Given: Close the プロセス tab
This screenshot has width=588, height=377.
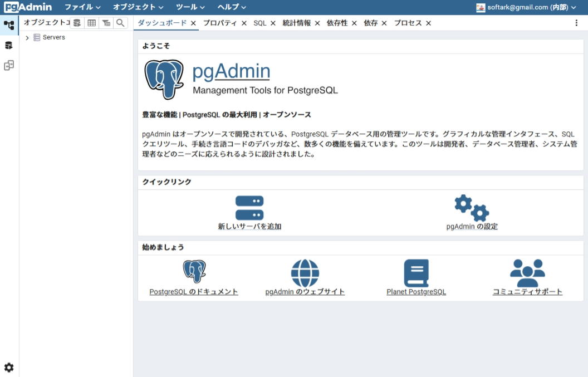Looking at the screenshot, I should (x=428, y=23).
